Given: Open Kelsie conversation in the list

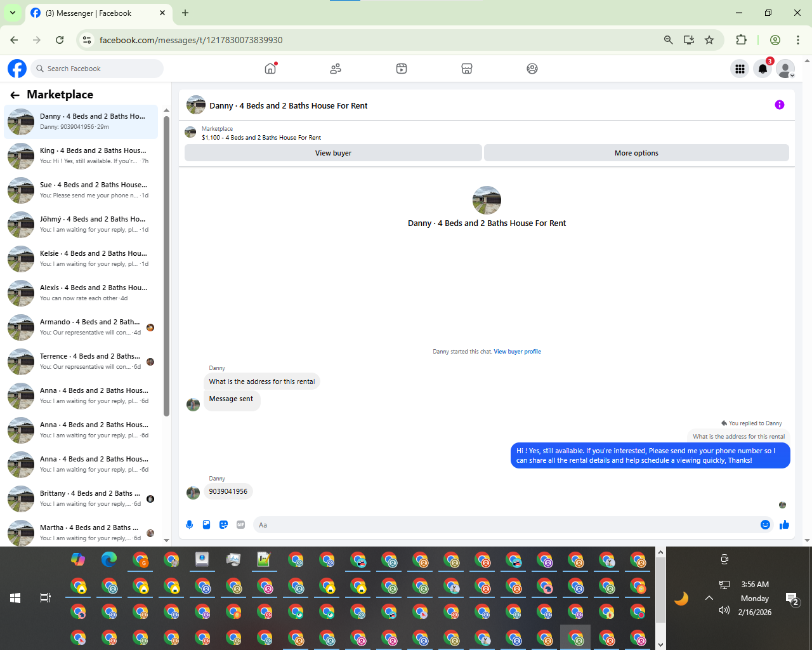Looking at the screenshot, I should click(x=81, y=259).
